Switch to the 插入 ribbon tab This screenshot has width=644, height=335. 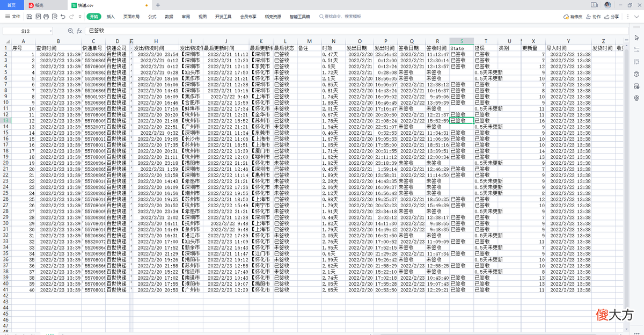111,17
